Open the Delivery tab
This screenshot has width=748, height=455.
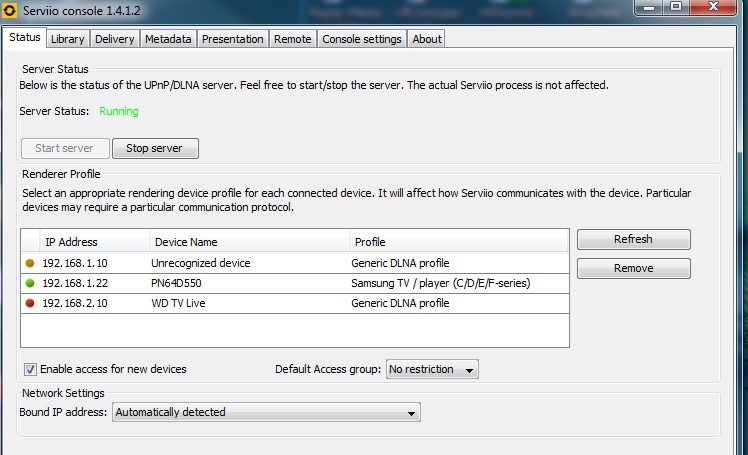(115, 39)
